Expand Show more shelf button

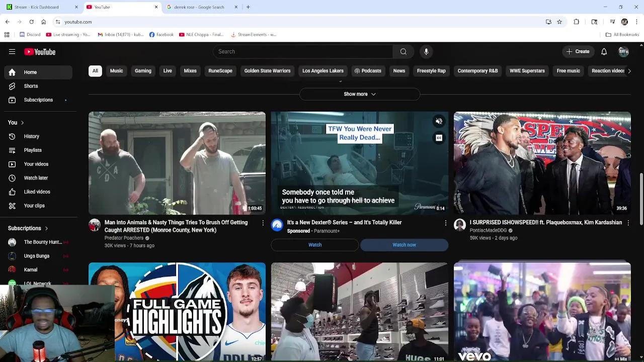coord(360,94)
